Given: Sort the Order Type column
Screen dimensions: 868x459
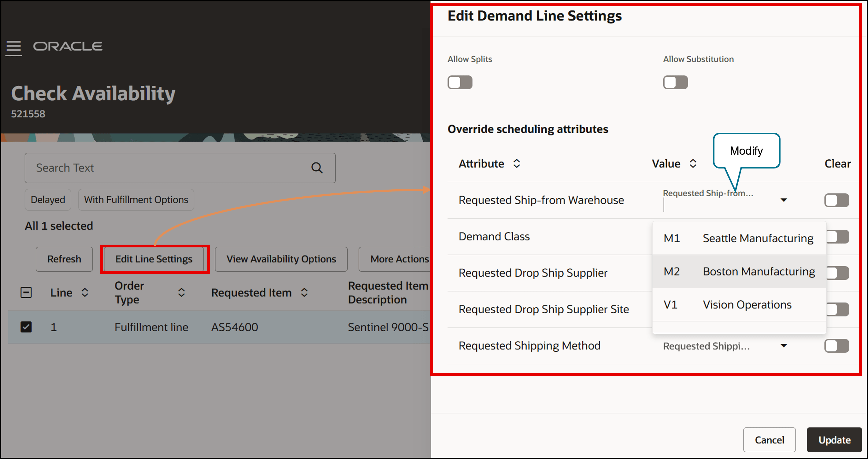Looking at the screenshot, I should click(181, 293).
